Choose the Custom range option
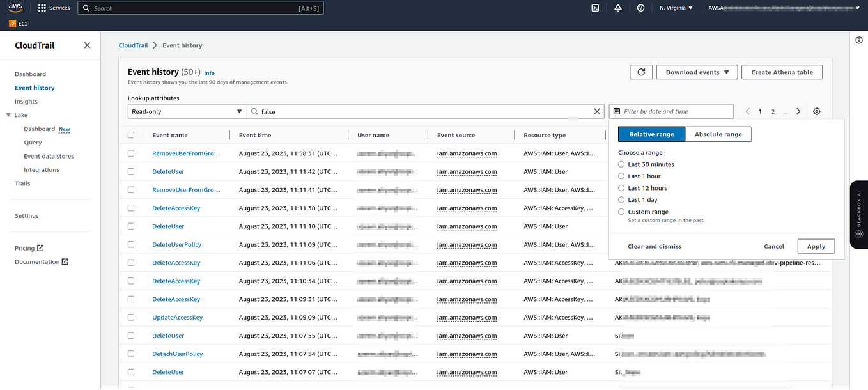The image size is (868, 390). tap(621, 211)
